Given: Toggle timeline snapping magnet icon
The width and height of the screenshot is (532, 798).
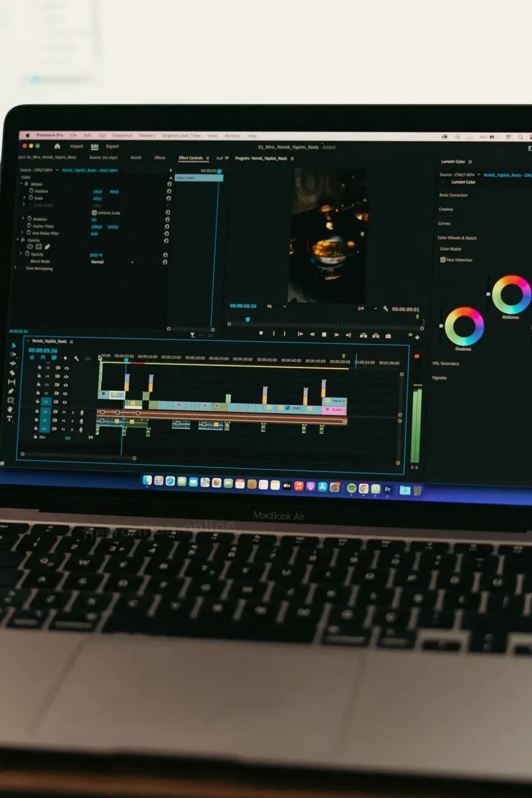Looking at the screenshot, I should [43, 358].
